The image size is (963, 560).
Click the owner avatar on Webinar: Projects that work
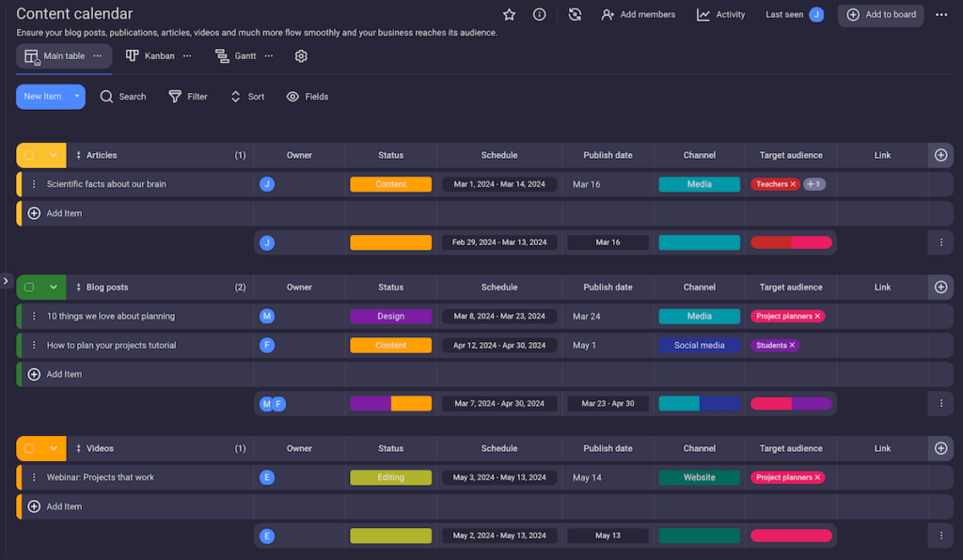coord(267,477)
